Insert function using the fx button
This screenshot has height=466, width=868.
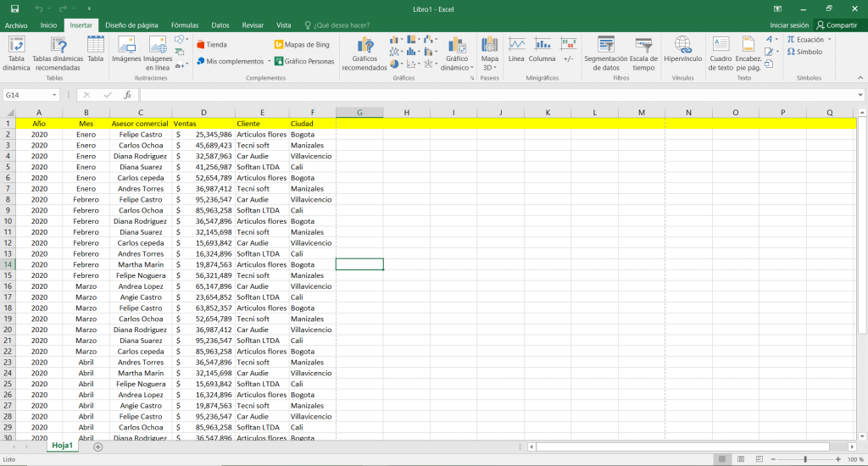click(x=127, y=95)
